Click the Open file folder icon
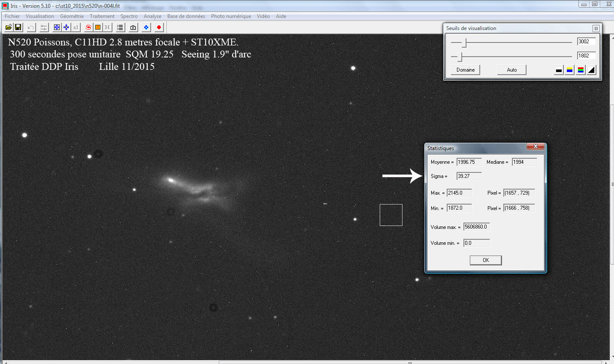This screenshot has height=364, width=614. pyautogui.click(x=9, y=27)
